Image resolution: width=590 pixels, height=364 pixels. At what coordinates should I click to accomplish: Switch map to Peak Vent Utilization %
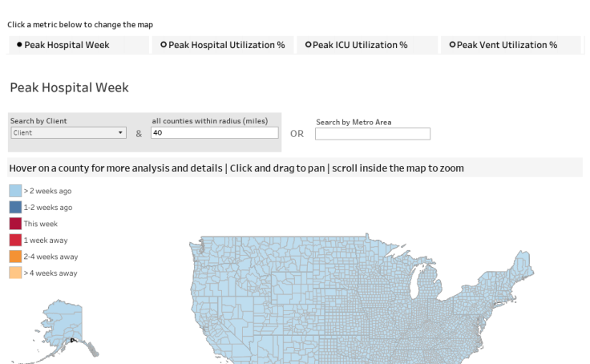pos(507,45)
